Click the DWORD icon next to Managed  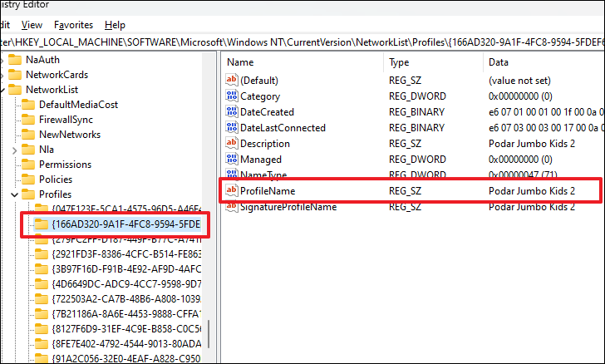pos(232,160)
